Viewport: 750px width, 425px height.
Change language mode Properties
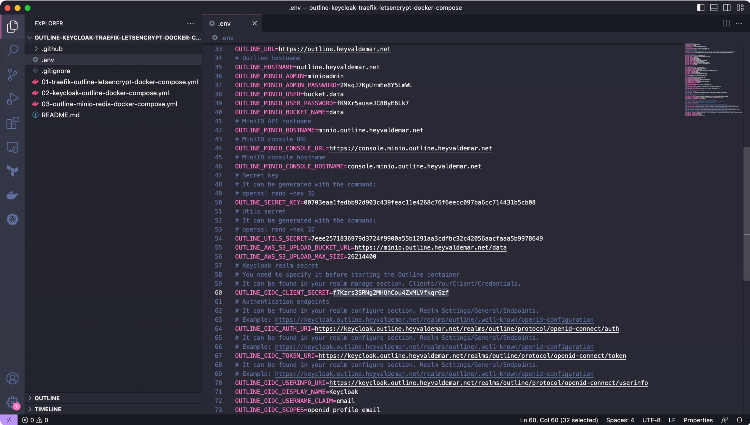698,420
